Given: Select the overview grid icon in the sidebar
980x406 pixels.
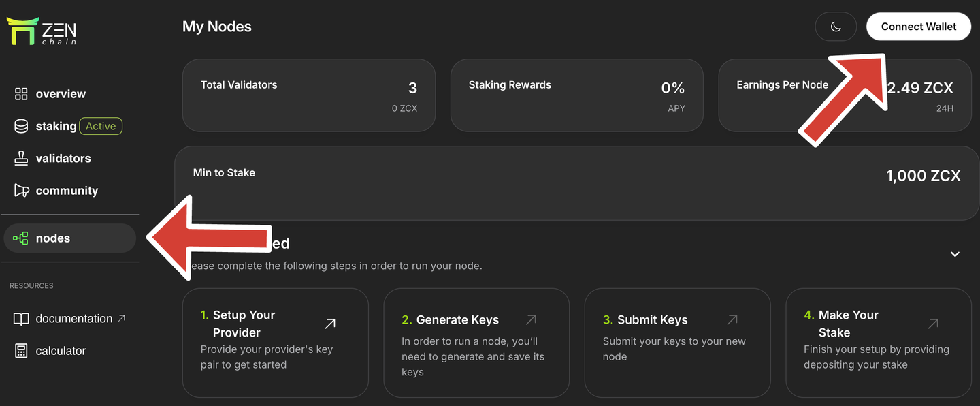Looking at the screenshot, I should 20,93.
